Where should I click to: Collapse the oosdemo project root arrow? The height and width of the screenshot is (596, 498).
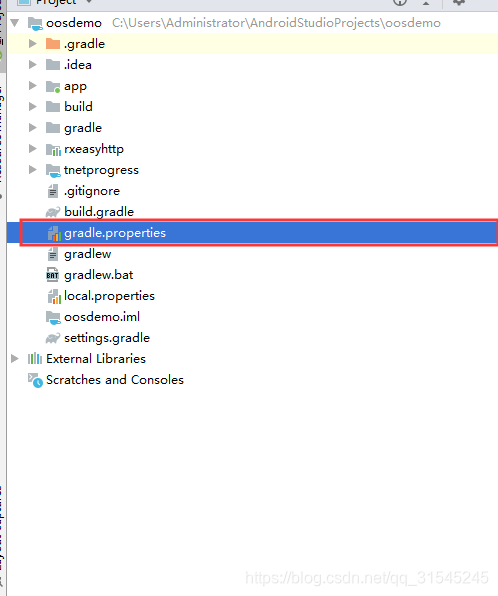(x=15, y=23)
